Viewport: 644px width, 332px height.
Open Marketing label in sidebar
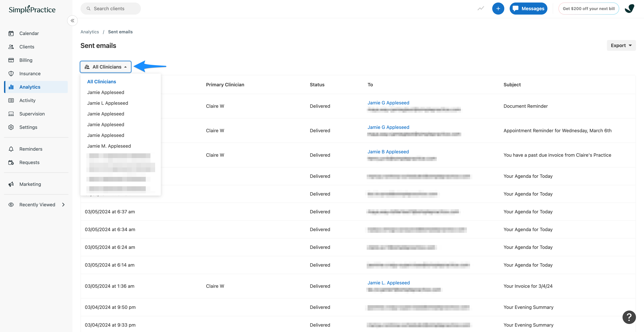(x=30, y=184)
